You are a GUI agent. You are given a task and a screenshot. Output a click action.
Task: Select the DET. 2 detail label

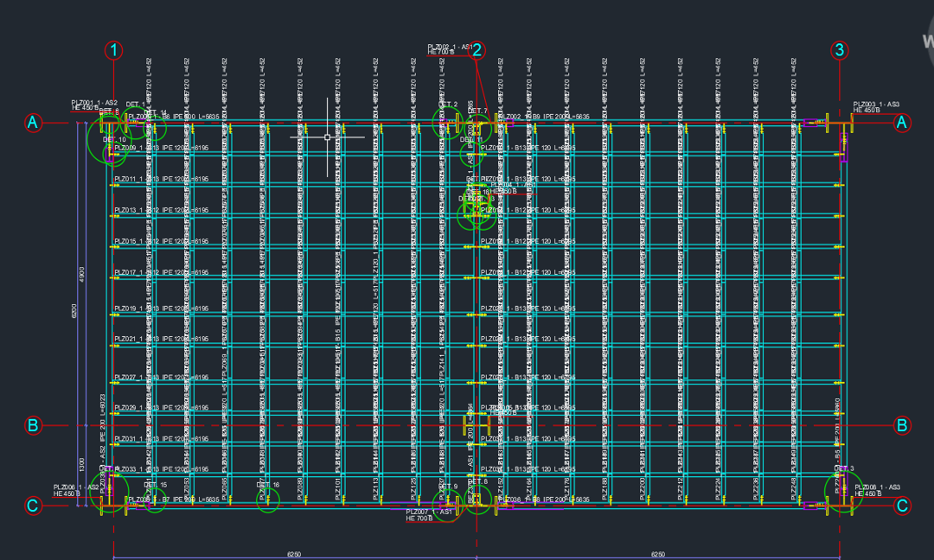tap(448, 105)
